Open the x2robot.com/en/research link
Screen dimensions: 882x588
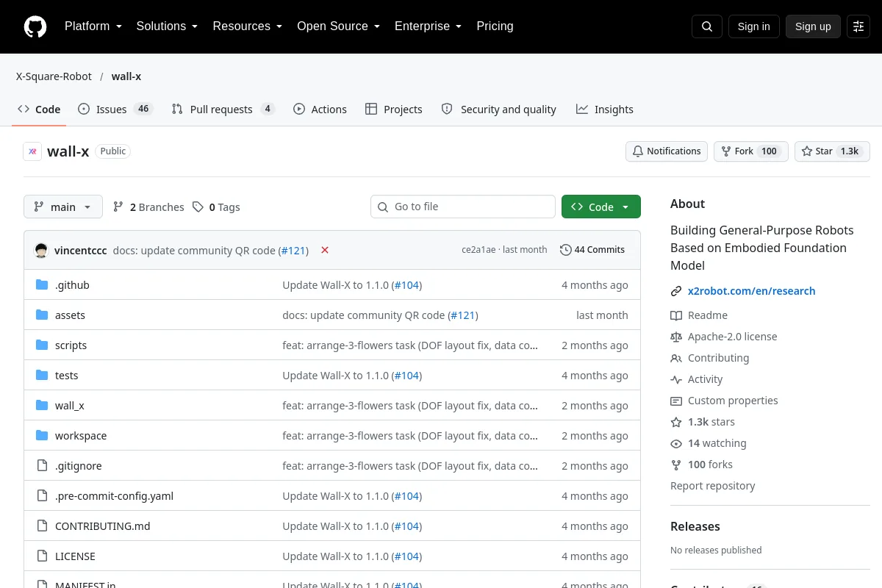click(751, 291)
